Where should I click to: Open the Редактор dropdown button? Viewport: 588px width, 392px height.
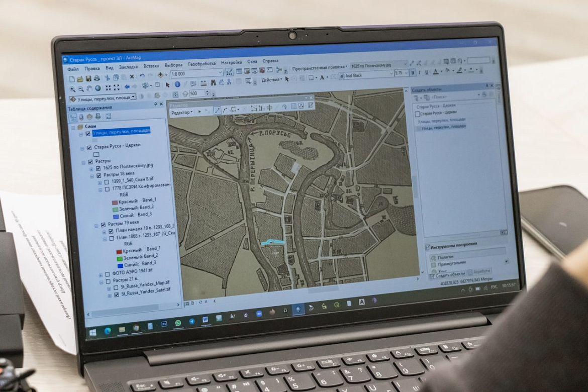pos(181,112)
